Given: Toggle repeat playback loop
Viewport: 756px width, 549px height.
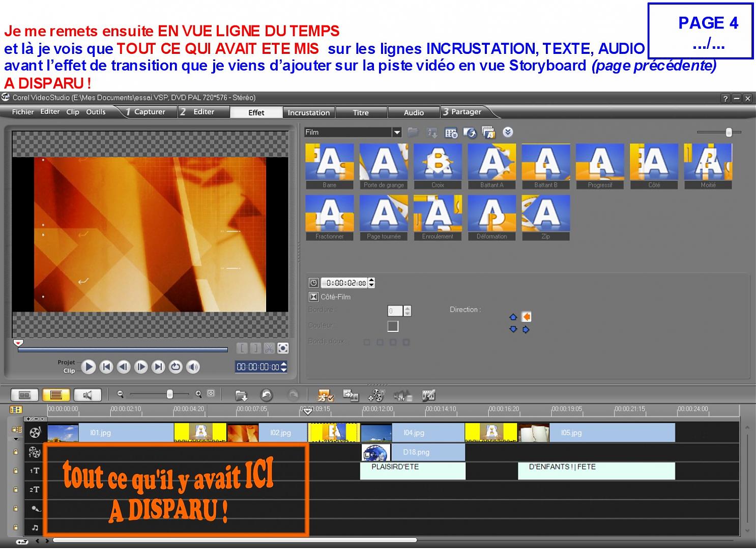Looking at the screenshot, I should click(176, 367).
